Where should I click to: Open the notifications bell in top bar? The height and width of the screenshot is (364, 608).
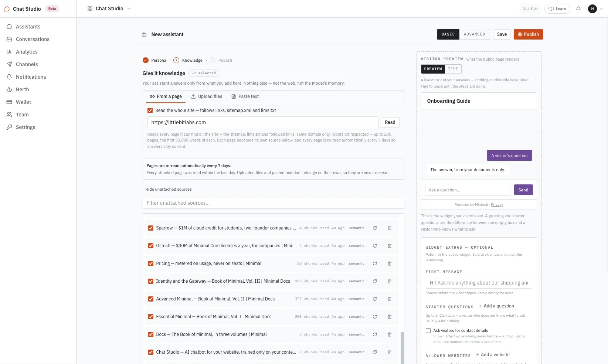tap(578, 9)
